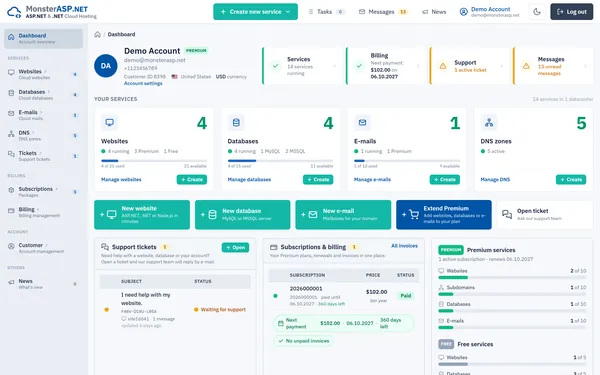This screenshot has width=600, height=375.
Task: Open Demo Account user menu
Action: pyautogui.click(x=489, y=12)
